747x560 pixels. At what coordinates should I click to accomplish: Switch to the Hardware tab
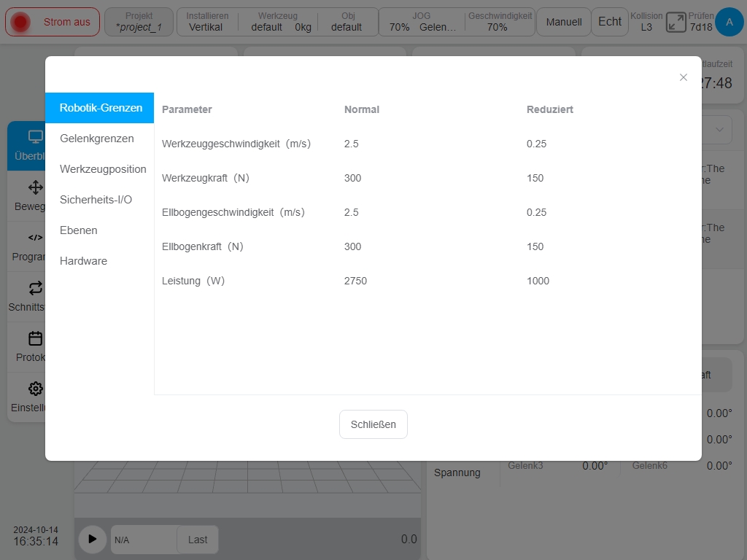pyautogui.click(x=99, y=261)
